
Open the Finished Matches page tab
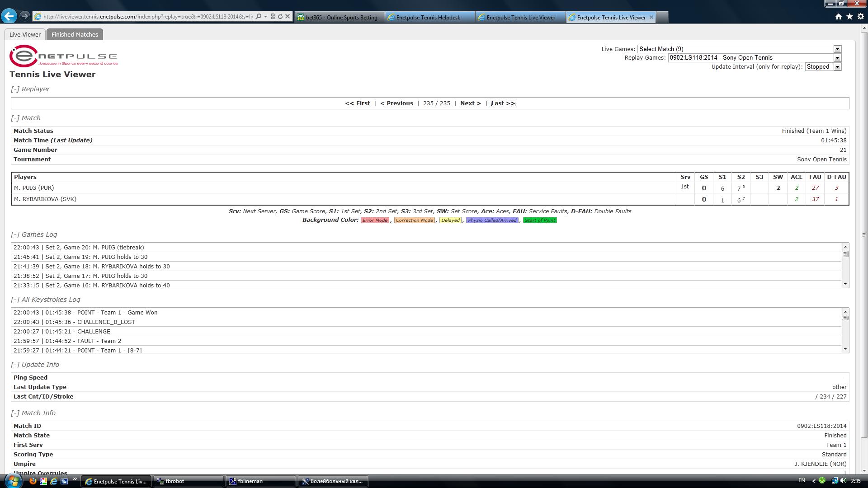tap(75, 34)
